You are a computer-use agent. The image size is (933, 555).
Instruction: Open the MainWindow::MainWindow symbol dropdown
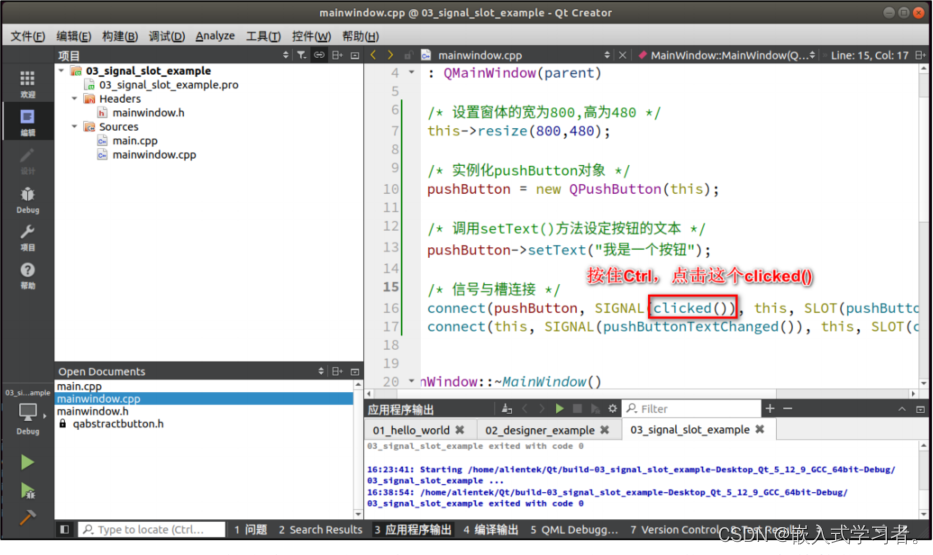point(727,55)
